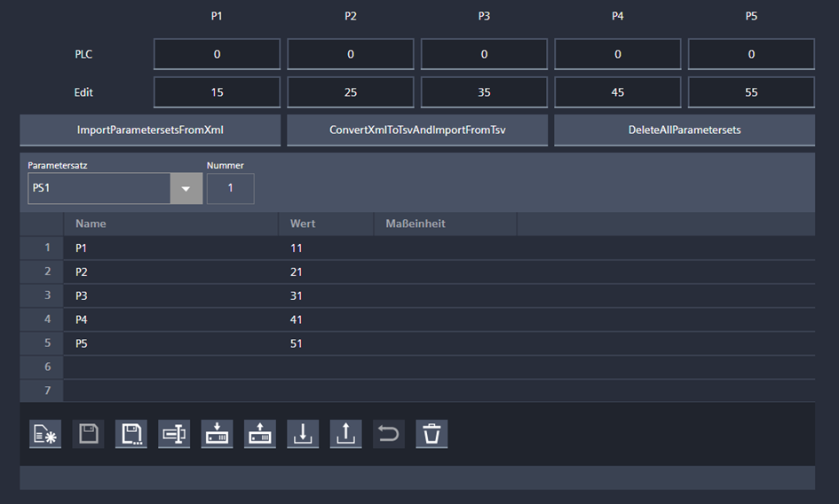Delete parameter set with trash icon
This screenshot has width=839, height=504.
tap(431, 434)
